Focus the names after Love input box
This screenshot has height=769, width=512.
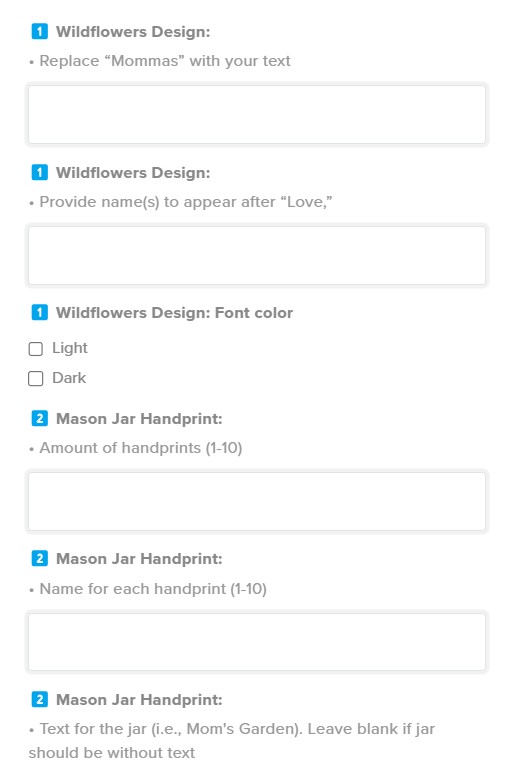257,256
